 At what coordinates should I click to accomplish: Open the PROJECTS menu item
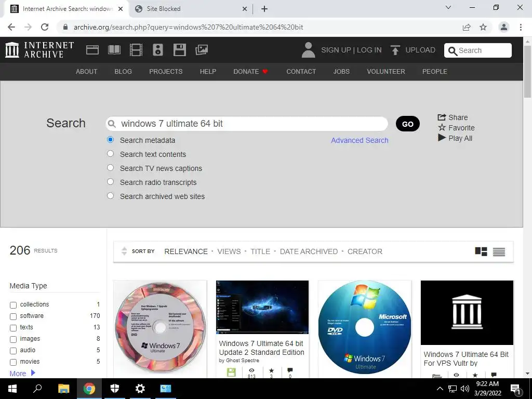pyautogui.click(x=166, y=72)
